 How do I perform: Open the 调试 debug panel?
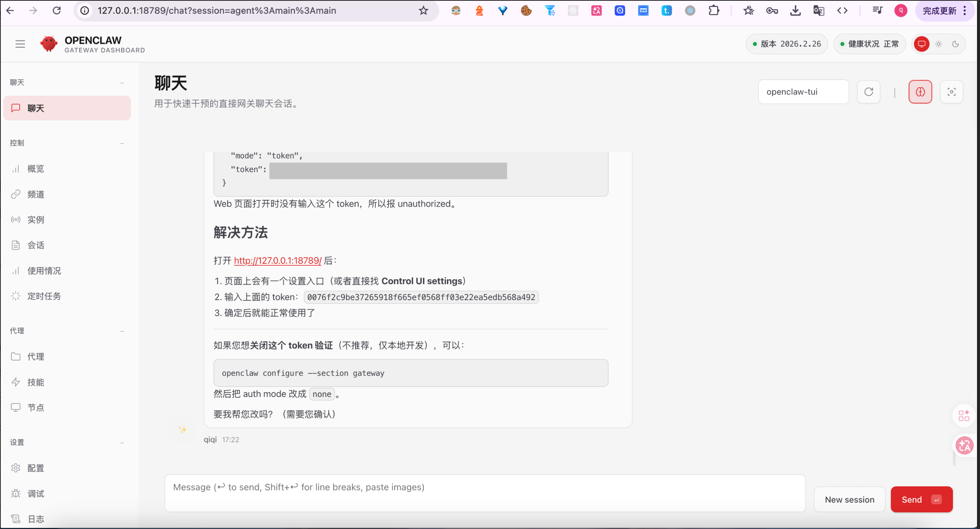(x=35, y=493)
